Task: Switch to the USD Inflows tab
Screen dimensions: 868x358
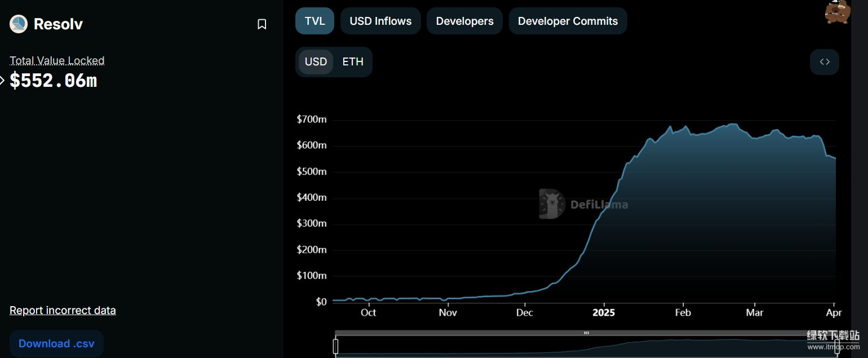Action: (380, 21)
